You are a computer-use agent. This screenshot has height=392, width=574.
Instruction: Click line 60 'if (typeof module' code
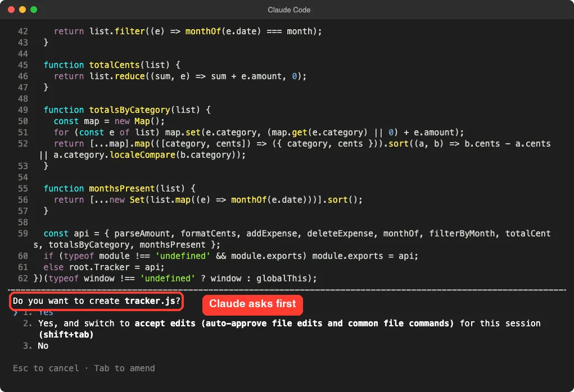230,256
